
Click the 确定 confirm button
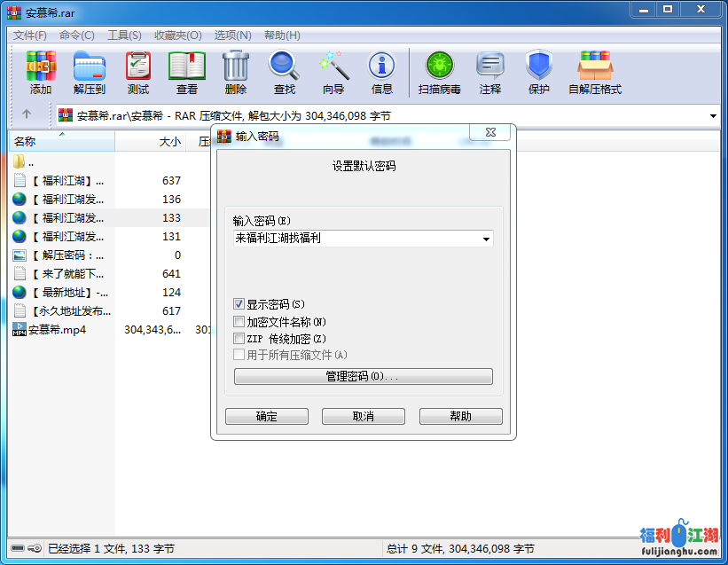pos(266,416)
